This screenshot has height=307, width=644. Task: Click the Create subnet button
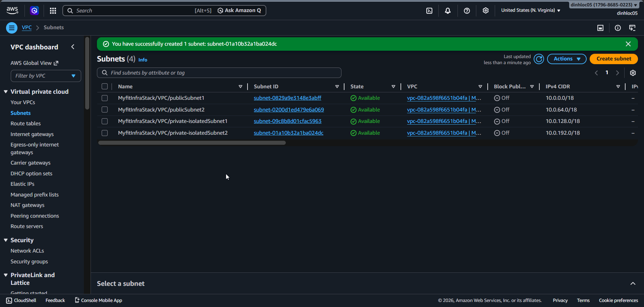click(613, 59)
